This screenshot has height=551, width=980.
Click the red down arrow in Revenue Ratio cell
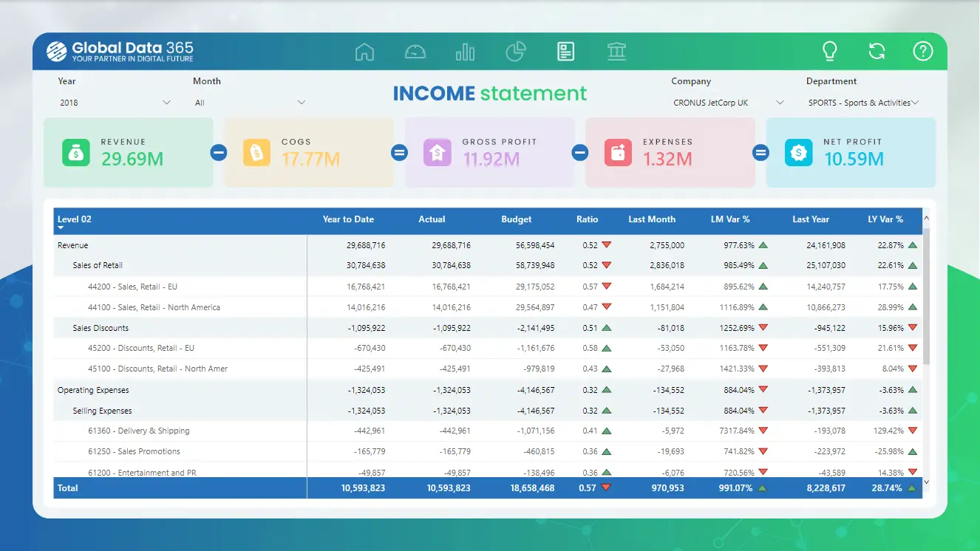[606, 244]
